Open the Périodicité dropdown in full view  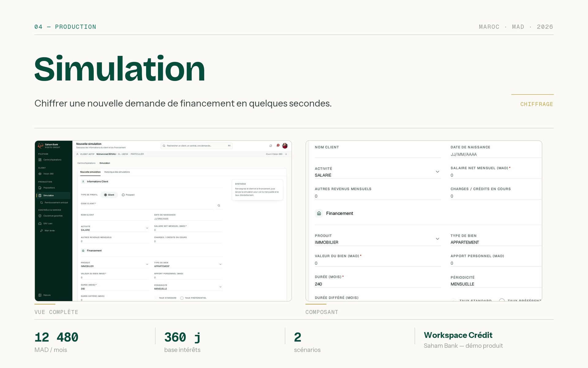[x=188, y=287]
